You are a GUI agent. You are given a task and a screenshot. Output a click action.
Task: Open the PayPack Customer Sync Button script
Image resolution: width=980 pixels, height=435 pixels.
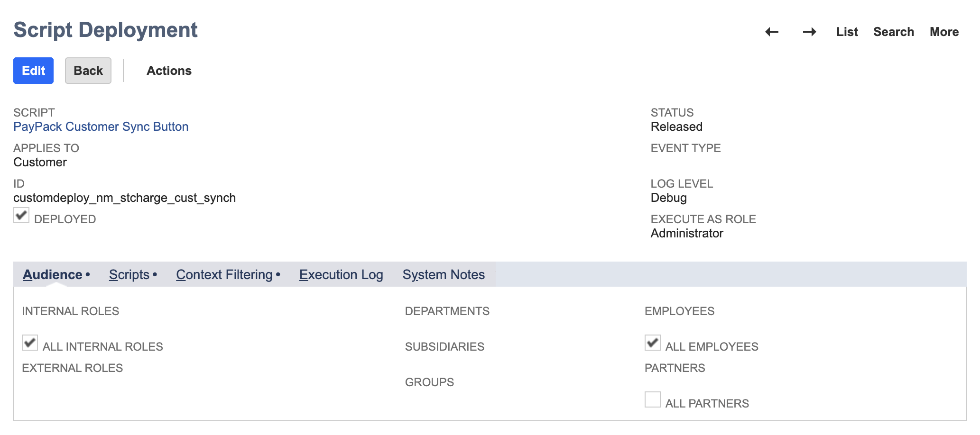[x=101, y=127]
